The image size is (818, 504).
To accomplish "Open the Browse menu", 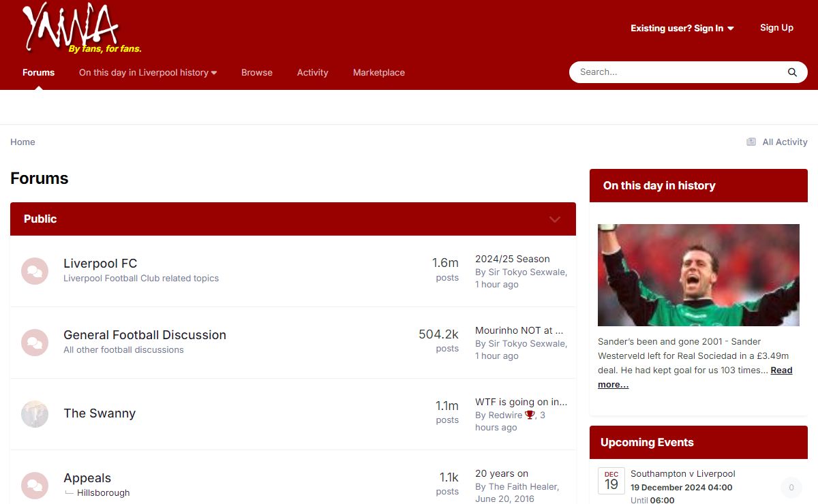I will click(257, 72).
